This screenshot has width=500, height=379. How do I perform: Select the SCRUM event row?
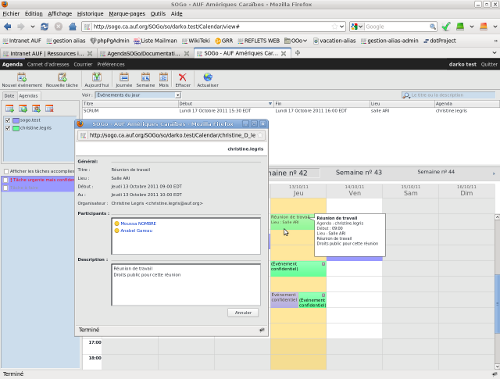(x=291, y=111)
